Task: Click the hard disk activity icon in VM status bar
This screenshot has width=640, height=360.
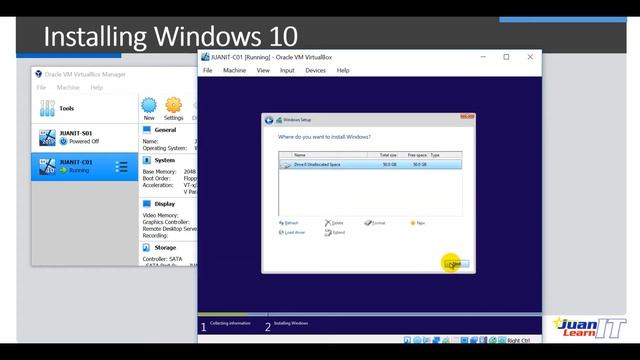Action: click(407, 340)
